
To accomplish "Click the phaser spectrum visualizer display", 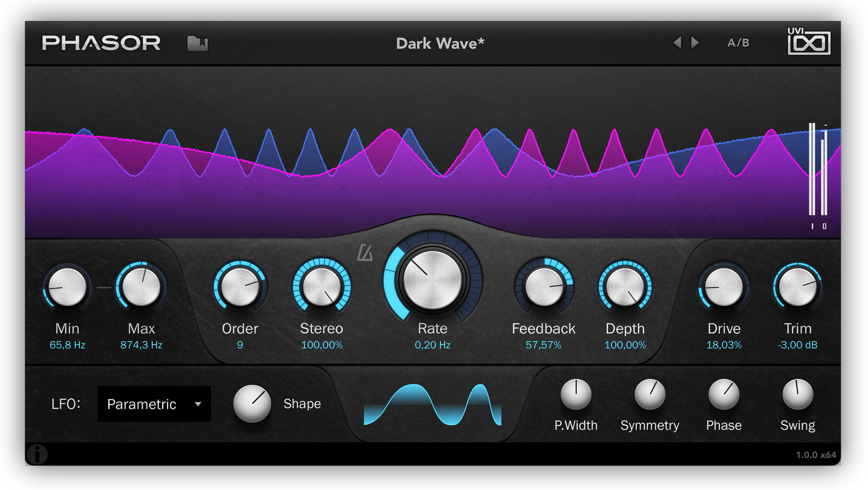I will click(x=432, y=151).
